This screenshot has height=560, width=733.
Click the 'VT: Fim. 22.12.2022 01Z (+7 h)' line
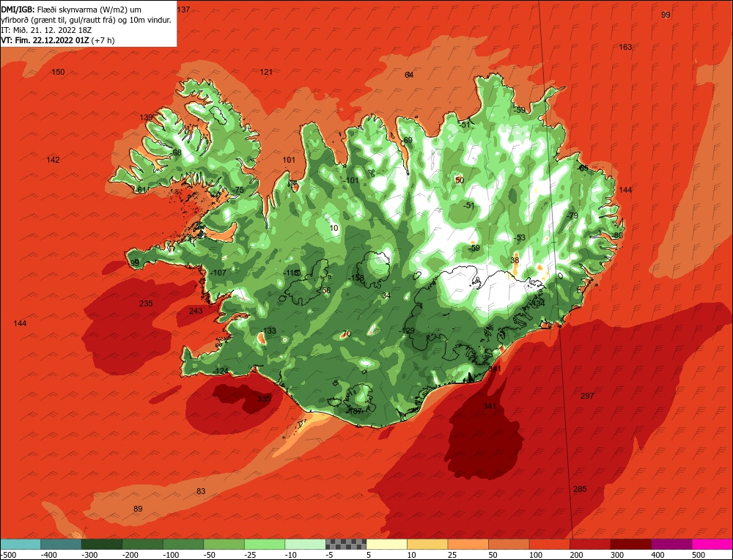pos(57,40)
